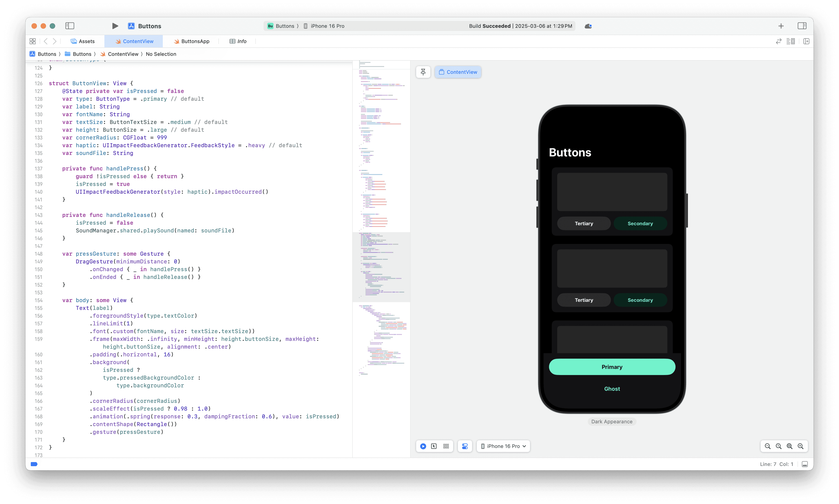Open the device settings toggles icon
Image resolution: width=839 pixels, height=504 pixels.
pyautogui.click(x=464, y=446)
